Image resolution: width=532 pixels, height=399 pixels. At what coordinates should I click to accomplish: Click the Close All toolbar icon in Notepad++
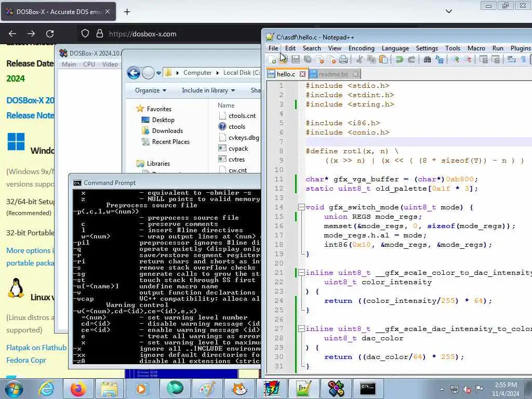(x=331, y=60)
